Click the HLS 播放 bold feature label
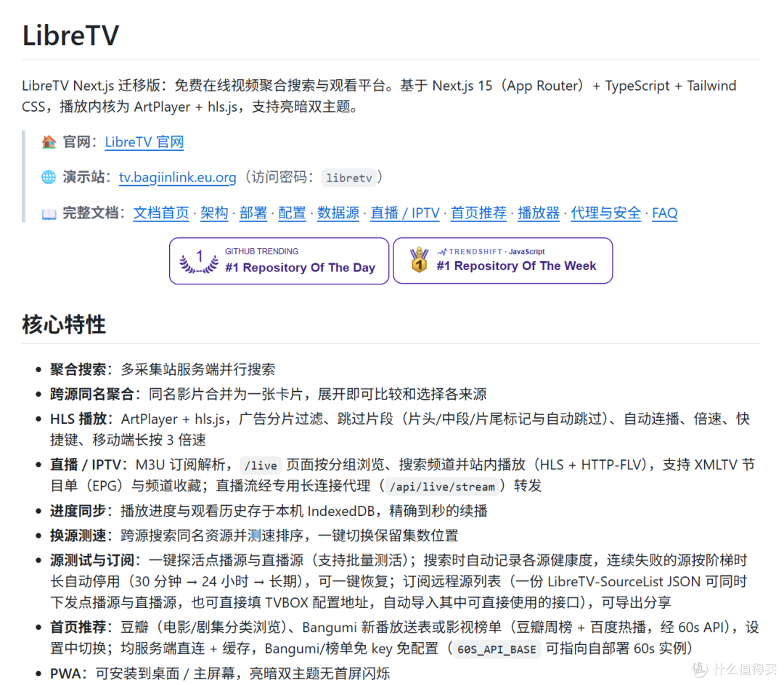 78,419
